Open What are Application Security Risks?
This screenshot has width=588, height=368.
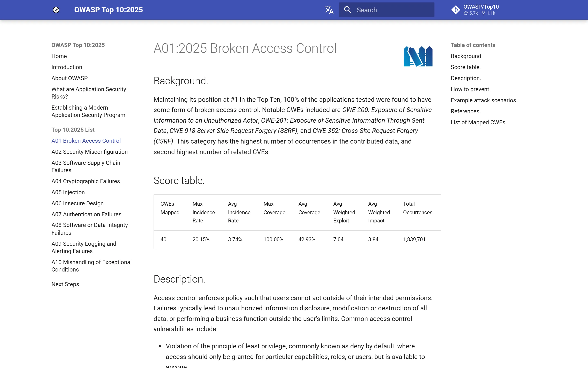(89, 93)
